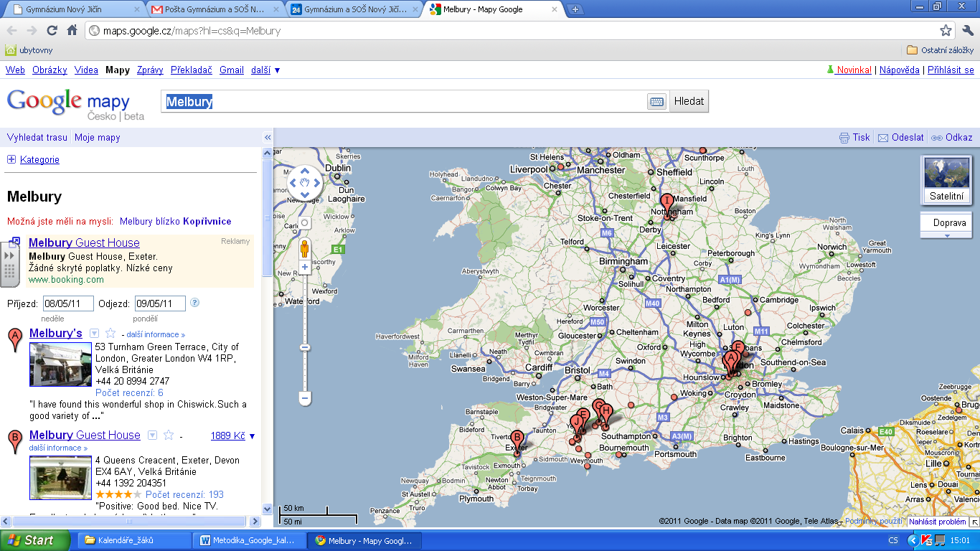980x551 pixels.
Task: Click Nahlásit problém link on map
Action: (x=937, y=522)
